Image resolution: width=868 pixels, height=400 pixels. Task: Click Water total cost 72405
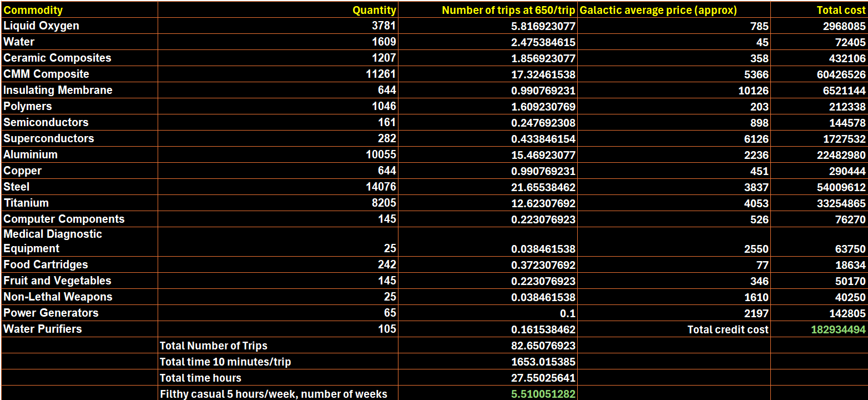point(819,42)
